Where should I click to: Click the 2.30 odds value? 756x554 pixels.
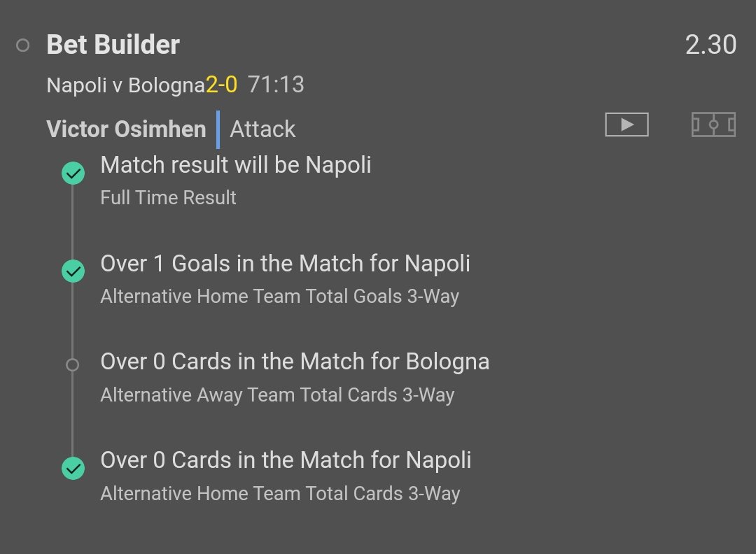point(710,45)
